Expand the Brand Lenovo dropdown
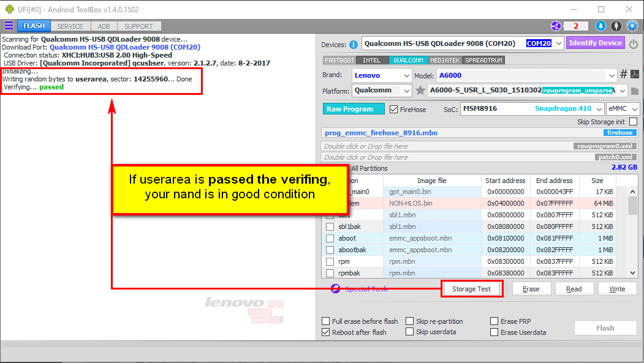 pos(406,75)
